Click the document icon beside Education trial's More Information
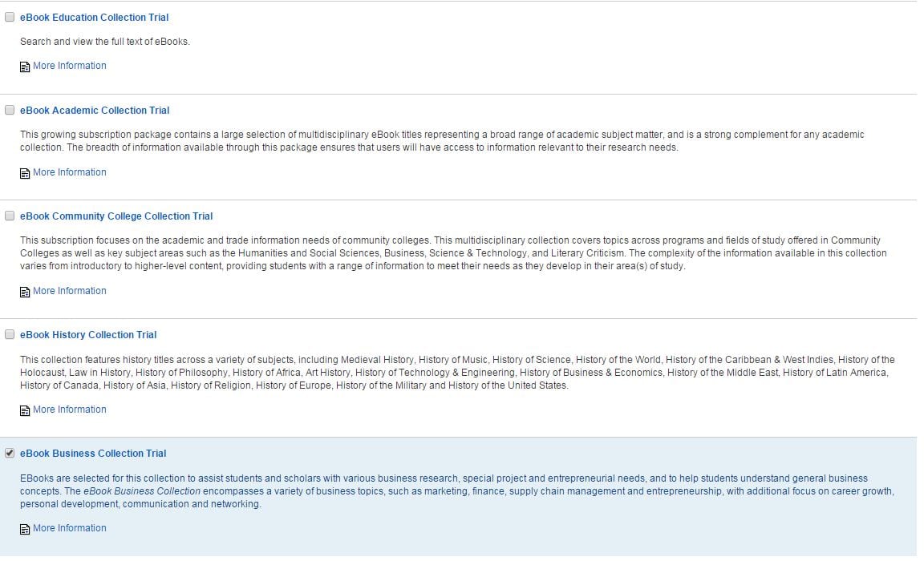Viewport: 924px width, 561px height. 24,67
